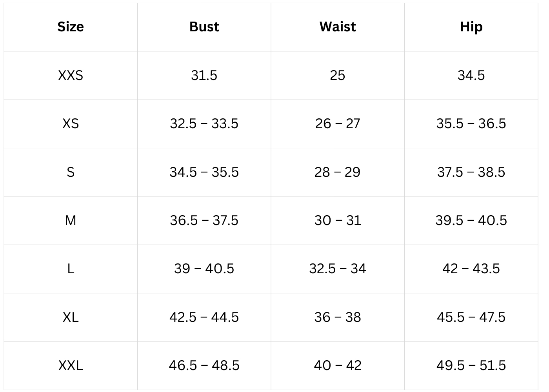Select the XS size cell
This screenshot has width=549, height=392.
click(71, 124)
